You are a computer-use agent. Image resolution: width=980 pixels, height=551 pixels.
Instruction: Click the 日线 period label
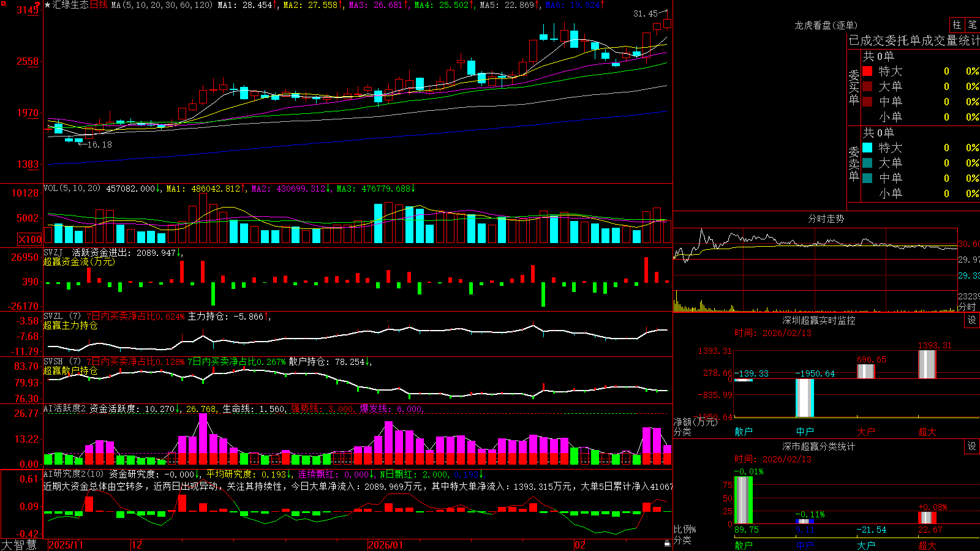click(x=99, y=5)
